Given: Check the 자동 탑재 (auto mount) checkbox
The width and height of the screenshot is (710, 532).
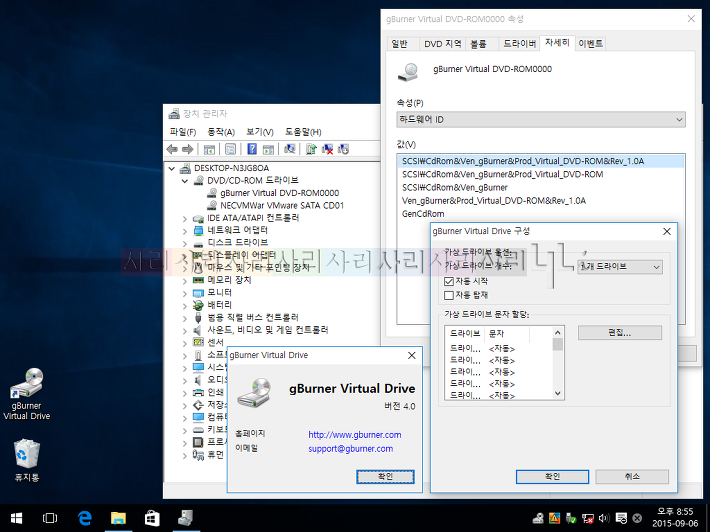Looking at the screenshot, I should tap(449, 295).
